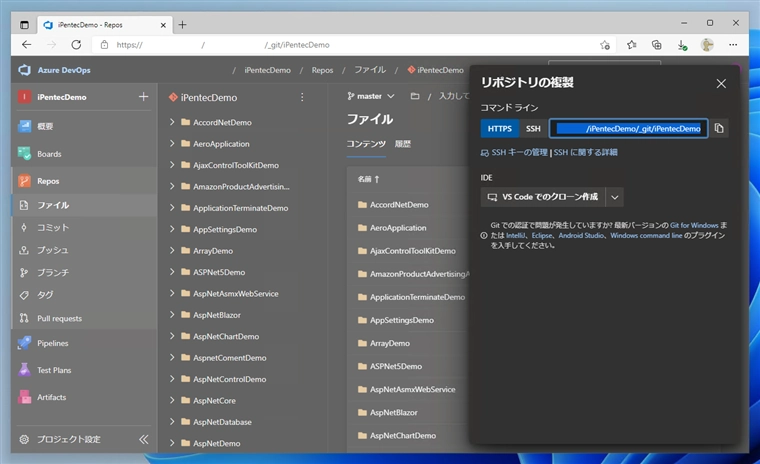Switch to the コンテンツ contents tab
Image resolution: width=760 pixels, height=464 pixels.
click(366, 144)
